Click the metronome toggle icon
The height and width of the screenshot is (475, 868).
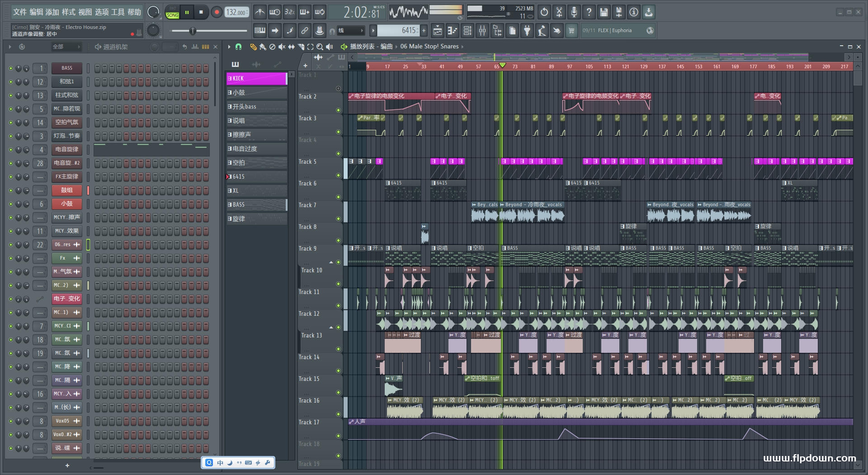[x=259, y=12]
